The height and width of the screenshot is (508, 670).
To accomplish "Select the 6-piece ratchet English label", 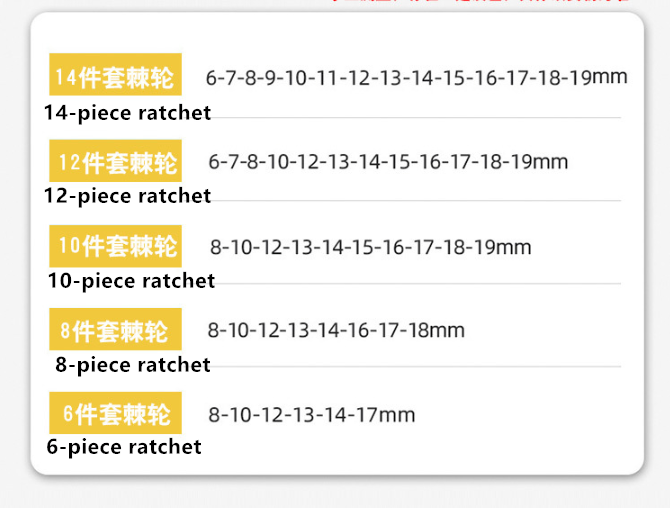I will [x=124, y=447].
